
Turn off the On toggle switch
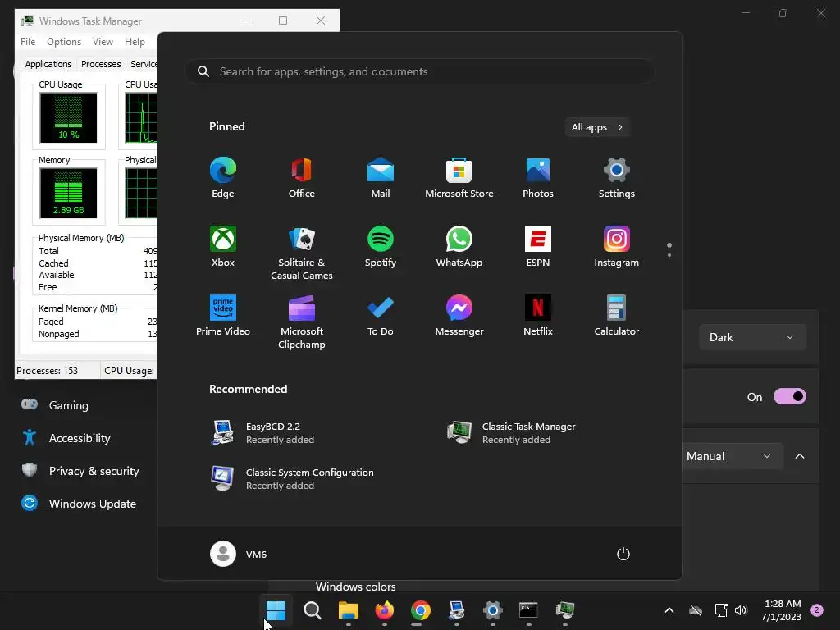790,396
